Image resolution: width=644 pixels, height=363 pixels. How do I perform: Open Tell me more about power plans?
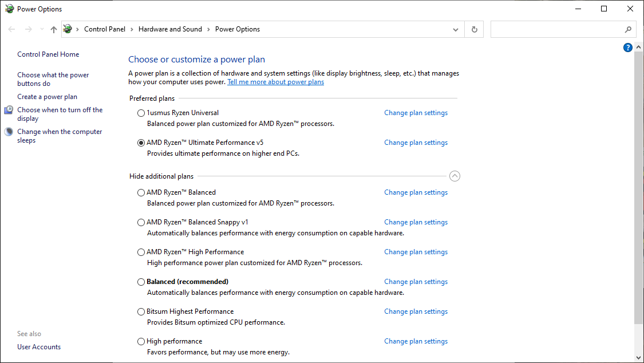tap(275, 82)
